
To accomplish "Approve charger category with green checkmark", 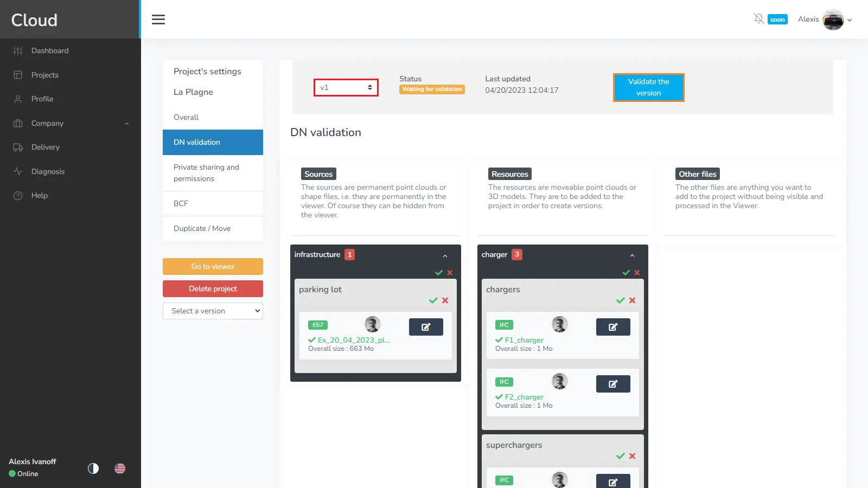I will click(626, 273).
